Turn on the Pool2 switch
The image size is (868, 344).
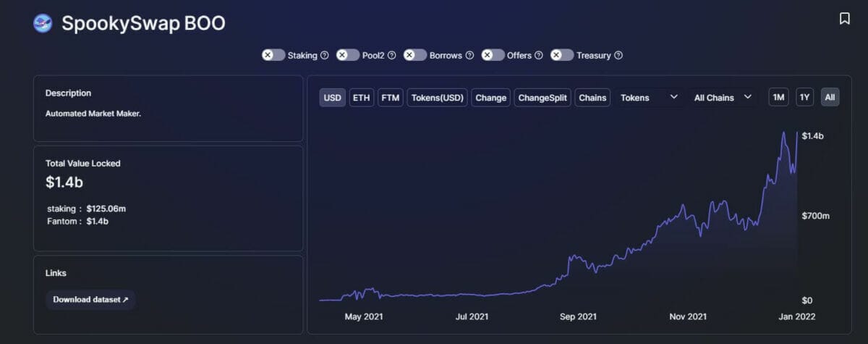[348, 55]
